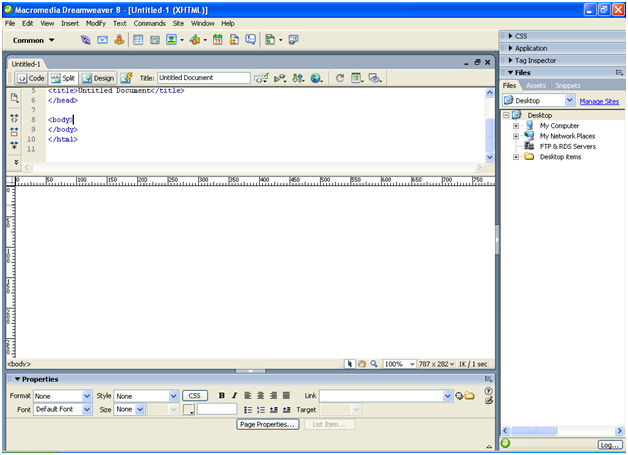
Task: Open the Modify menu
Action: 96,23
